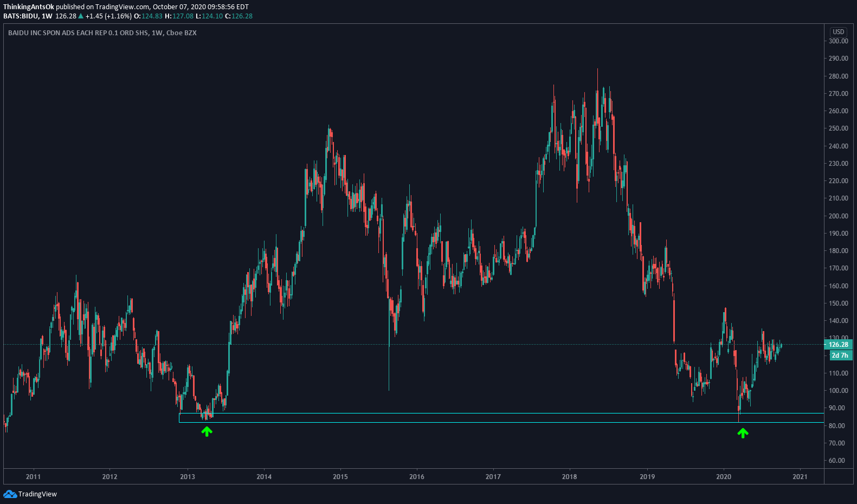The width and height of the screenshot is (857, 504).
Task: Click the 2014 year label on time axis
Action: tap(264, 477)
